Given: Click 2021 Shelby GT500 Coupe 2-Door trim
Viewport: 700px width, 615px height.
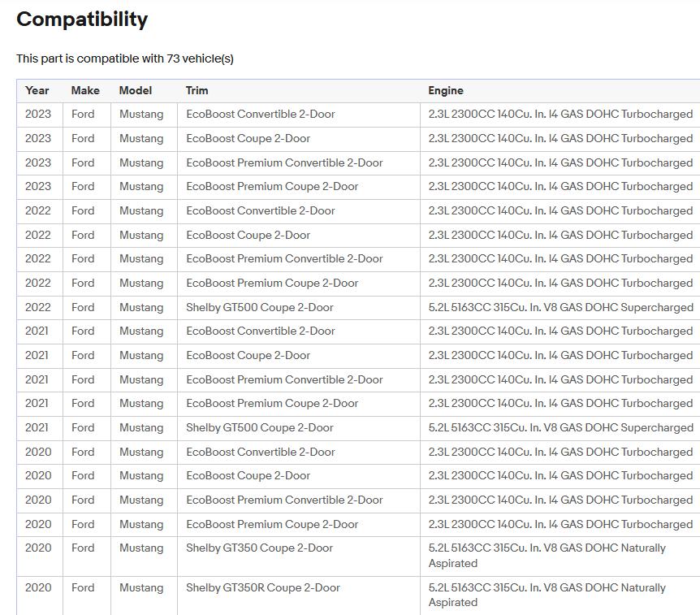Looking at the screenshot, I should tap(259, 427).
